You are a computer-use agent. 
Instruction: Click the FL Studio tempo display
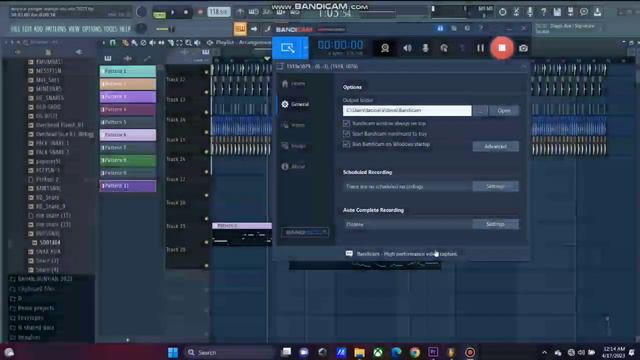tap(218, 12)
